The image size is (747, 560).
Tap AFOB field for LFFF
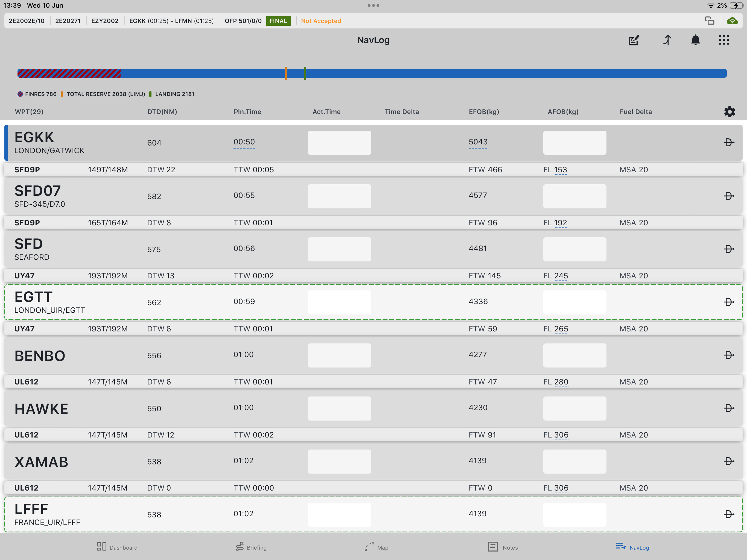coord(574,514)
